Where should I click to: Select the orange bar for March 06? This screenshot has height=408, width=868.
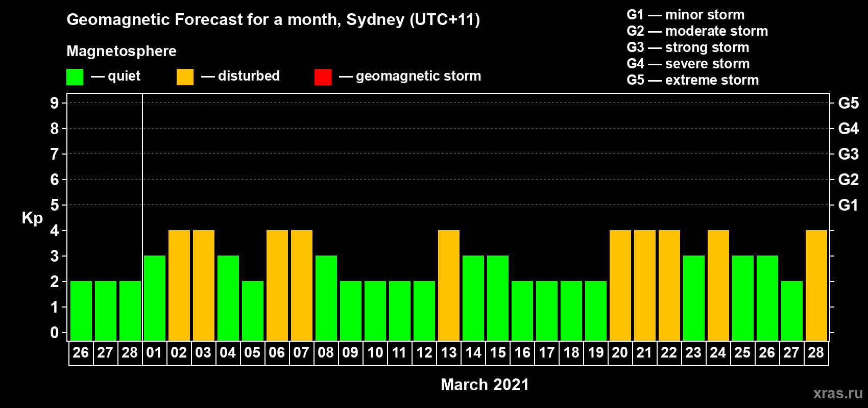(277, 285)
